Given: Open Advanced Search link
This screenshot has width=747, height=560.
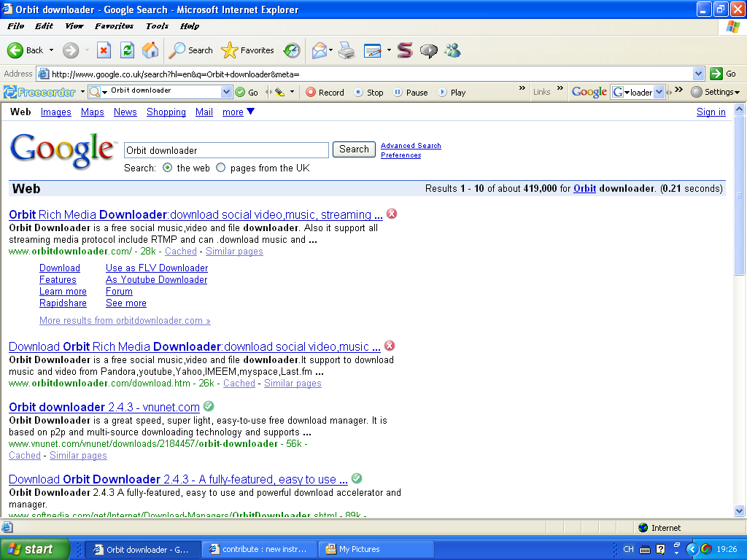Looking at the screenshot, I should [411, 146].
